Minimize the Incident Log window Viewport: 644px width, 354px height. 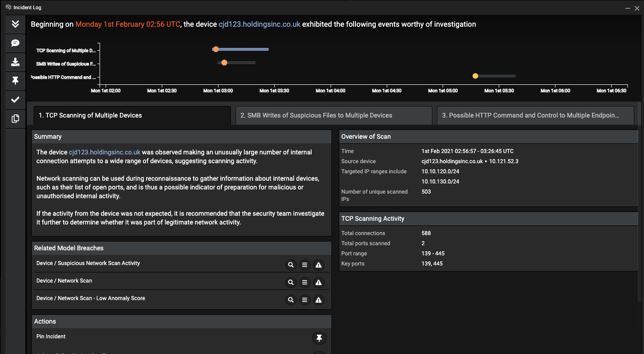coord(628,8)
